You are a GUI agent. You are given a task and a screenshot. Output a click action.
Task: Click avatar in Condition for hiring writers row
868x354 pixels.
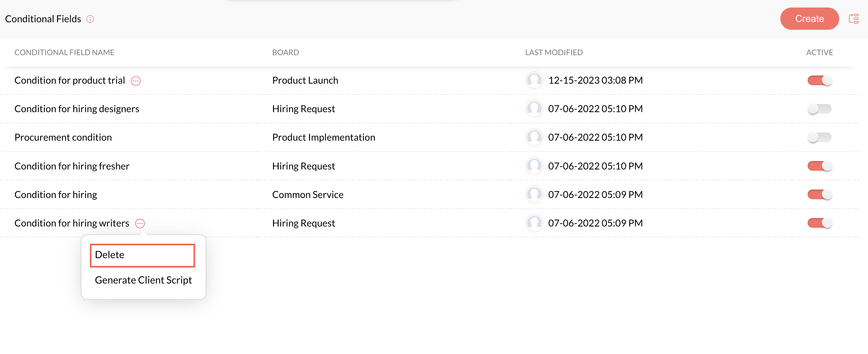pos(534,223)
